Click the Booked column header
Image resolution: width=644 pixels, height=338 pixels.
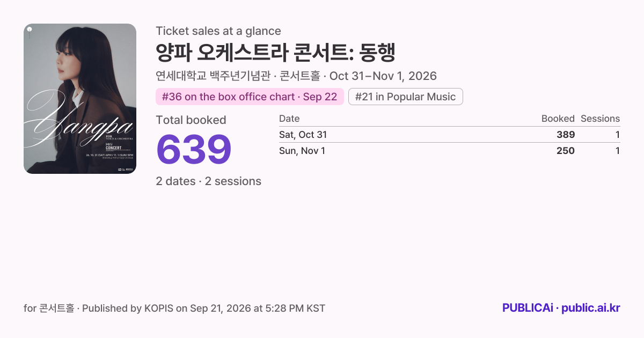558,119
